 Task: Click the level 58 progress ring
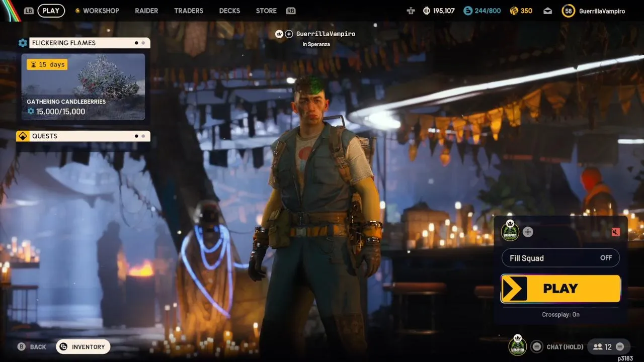coord(569,11)
